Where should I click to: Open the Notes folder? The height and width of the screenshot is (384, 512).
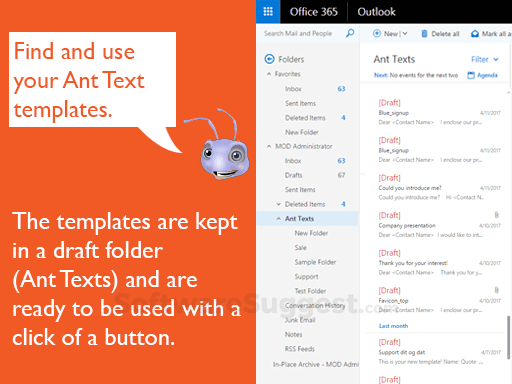293,334
